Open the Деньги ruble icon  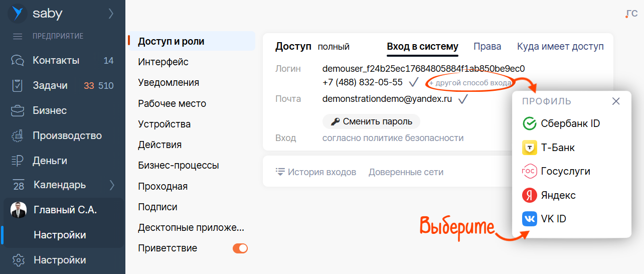(18, 161)
